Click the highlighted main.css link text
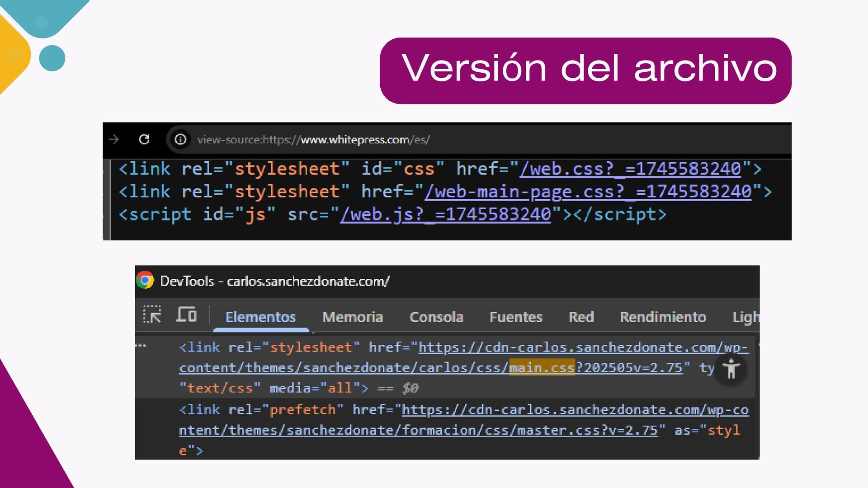 pyautogui.click(x=542, y=367)
